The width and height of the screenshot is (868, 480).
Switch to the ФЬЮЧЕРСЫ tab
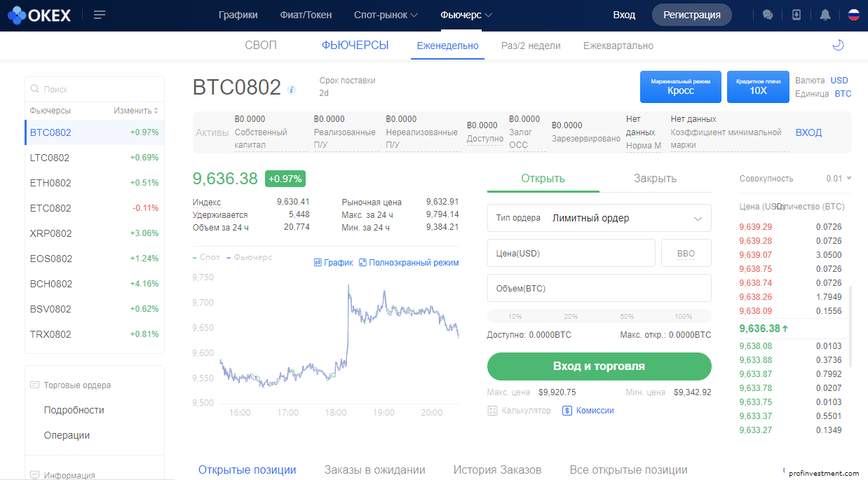pos(355,46)
